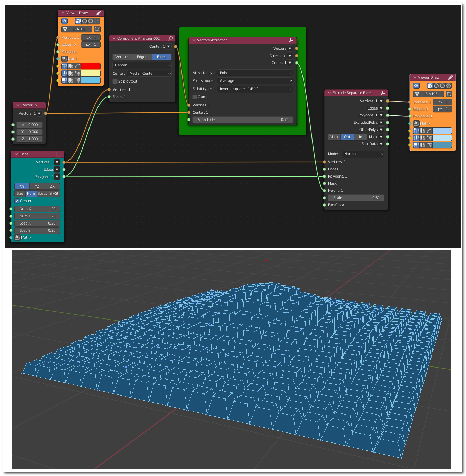Select the Faces tab in Component Analyzer

click(162, 57)
